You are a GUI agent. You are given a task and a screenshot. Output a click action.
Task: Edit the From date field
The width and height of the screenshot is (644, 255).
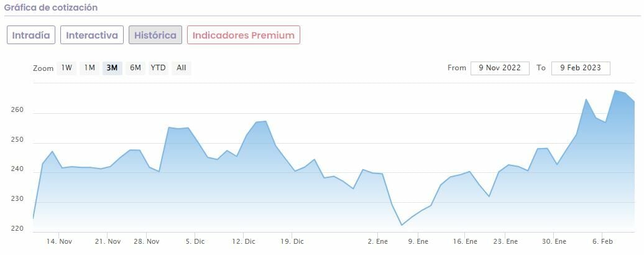pyautogui.click(x=500, y=68)
